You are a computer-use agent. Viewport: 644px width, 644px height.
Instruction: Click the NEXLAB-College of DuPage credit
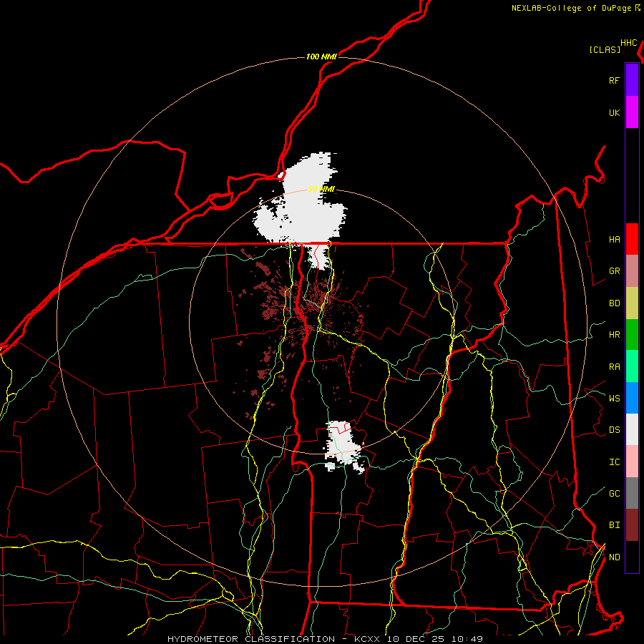click(576, 8)
